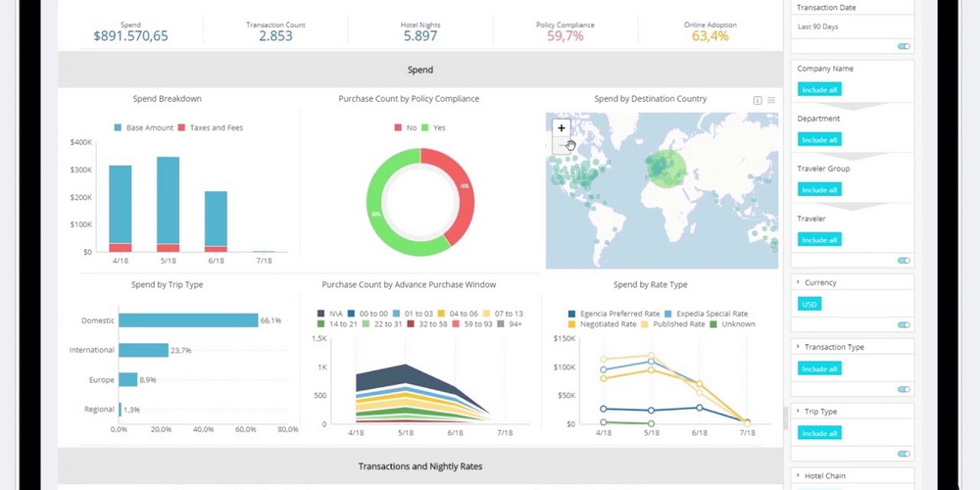Toggle the 22 to 31 legend entry

382,323
